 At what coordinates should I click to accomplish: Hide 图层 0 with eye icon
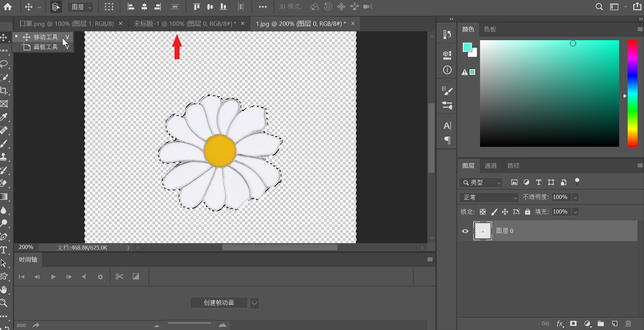coord(465,231)
